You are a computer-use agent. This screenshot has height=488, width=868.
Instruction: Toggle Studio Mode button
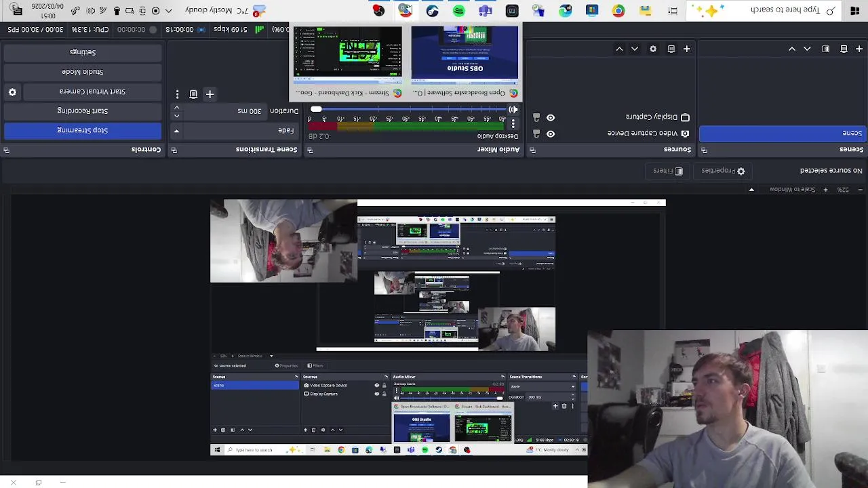(x=83, y=72)
